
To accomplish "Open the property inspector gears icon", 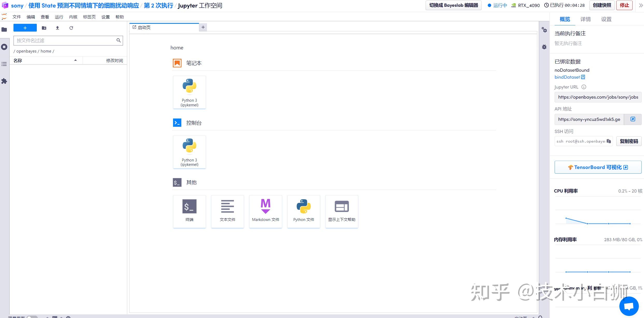I will [544, 30].
